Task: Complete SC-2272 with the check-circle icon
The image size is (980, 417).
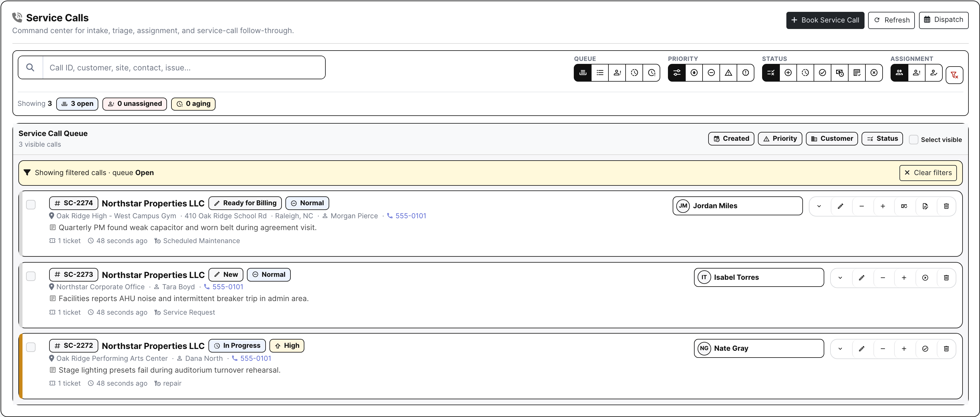Action: pos(925,349)
